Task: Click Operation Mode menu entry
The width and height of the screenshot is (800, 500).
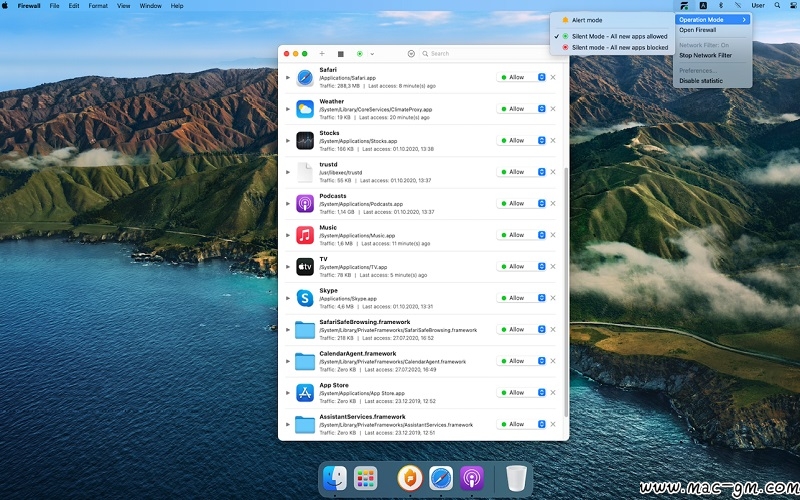Action: click(712, 20)
